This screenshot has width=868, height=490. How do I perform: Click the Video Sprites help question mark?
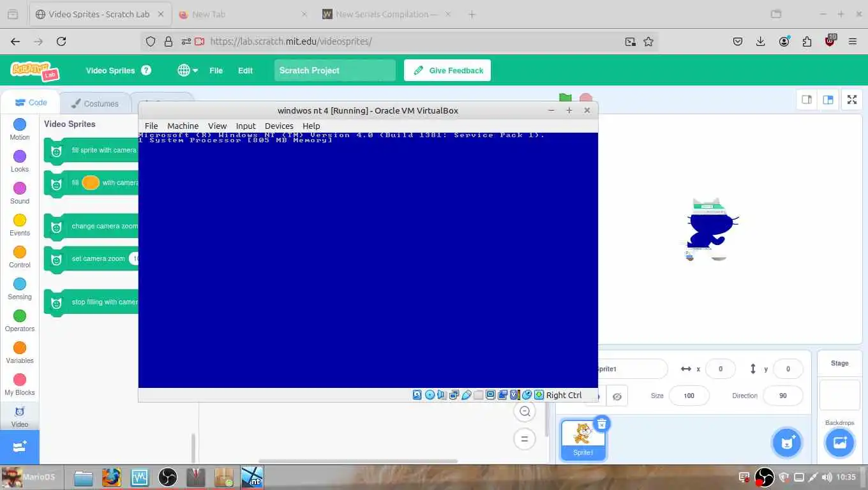pyautogui.click(x=146, y=70)
